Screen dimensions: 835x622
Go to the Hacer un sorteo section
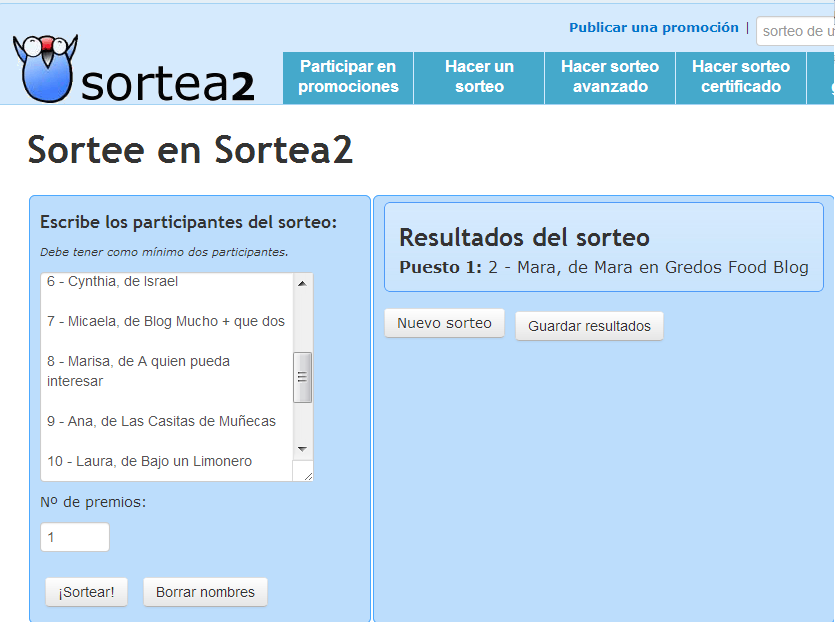(479, 77)
